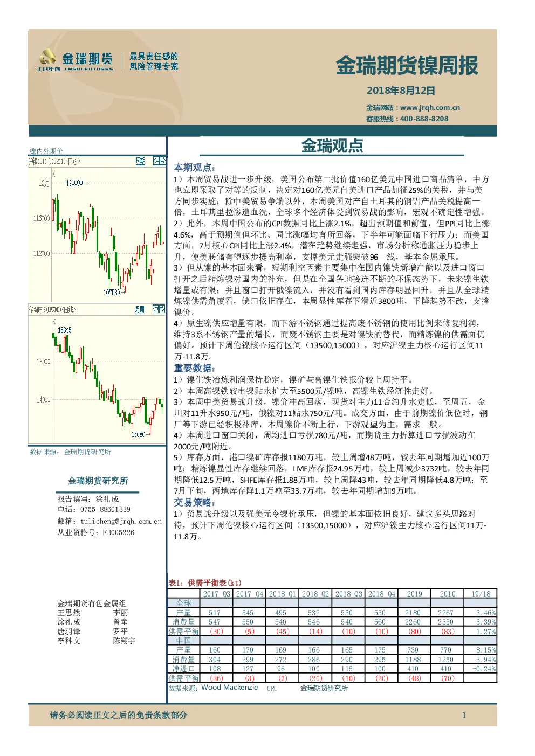Screen dimensions: 535x756
Task: Click left arrow icon on Shanghai nickel chart
Action: coord(156,161)
